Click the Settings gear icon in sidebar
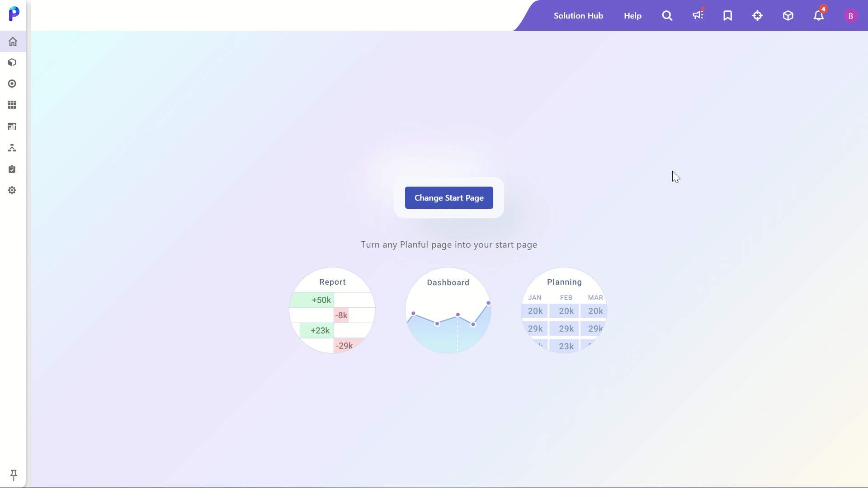The height and width of the screenshot is (488, 868). (x=12, y=190)
